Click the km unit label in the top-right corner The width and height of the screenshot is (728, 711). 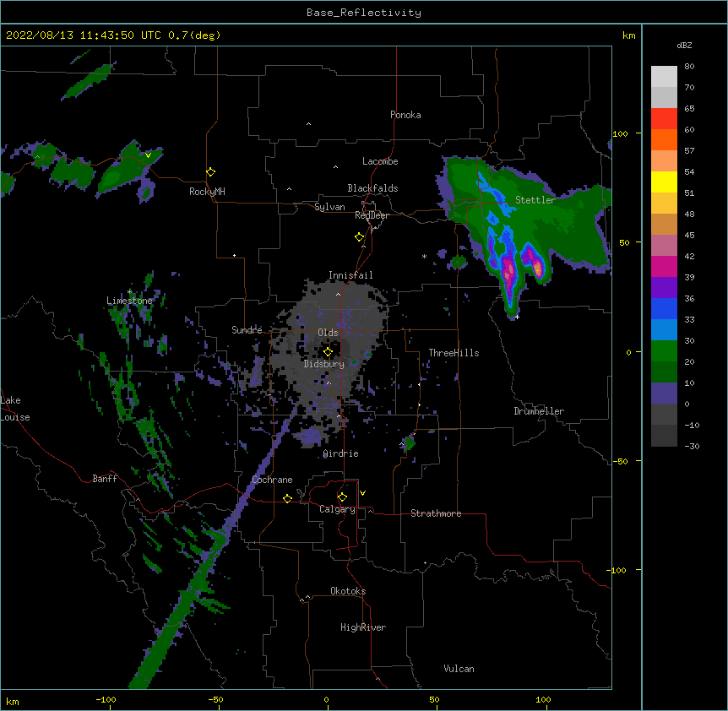tap(628, 35)
